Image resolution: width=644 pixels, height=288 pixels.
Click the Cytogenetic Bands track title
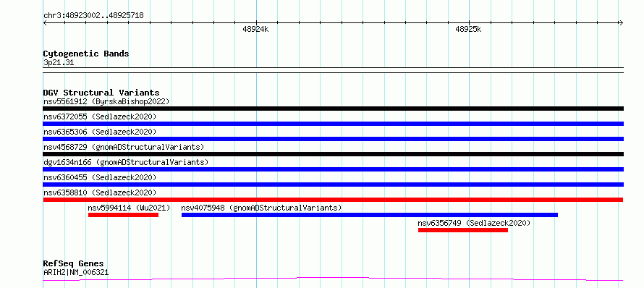pos(86,54)
